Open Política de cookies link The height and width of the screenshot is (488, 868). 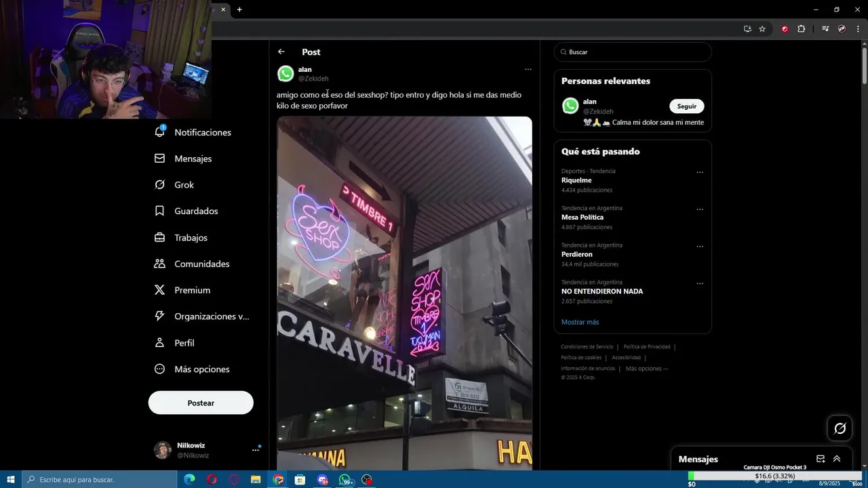581,358
